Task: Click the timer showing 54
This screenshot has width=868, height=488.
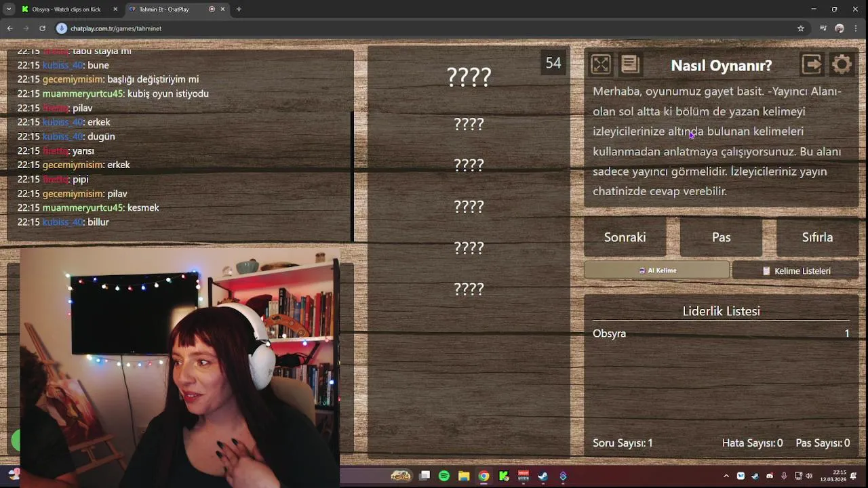Action: (553, 63)
